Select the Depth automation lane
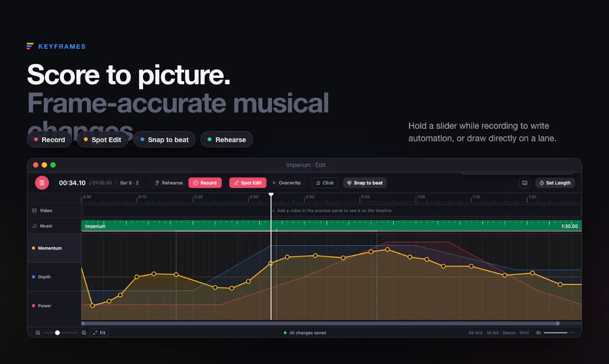609x364 pixels. pyautogui.click(x=54, y=277)
